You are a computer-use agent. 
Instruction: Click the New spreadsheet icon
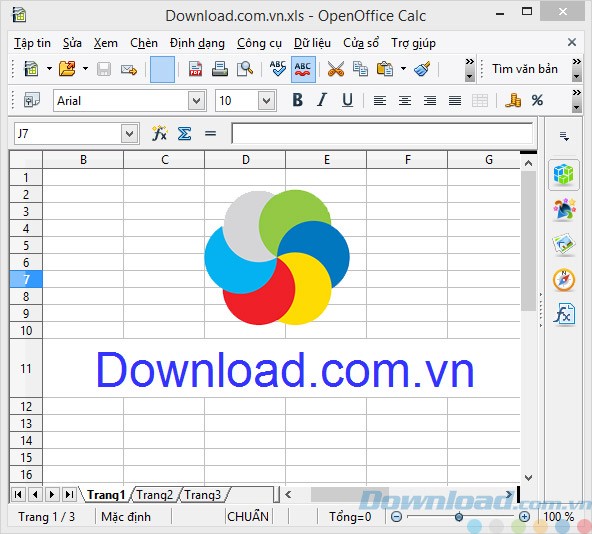(31, 69)
